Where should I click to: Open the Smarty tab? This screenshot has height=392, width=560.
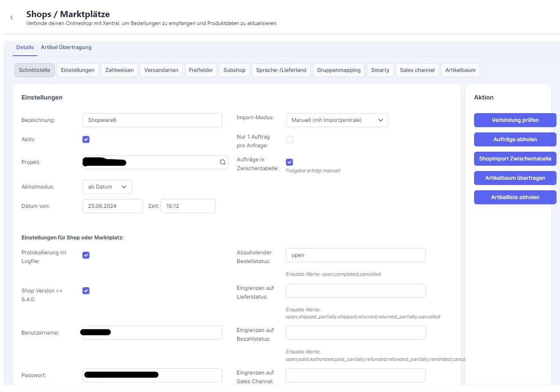380,70
